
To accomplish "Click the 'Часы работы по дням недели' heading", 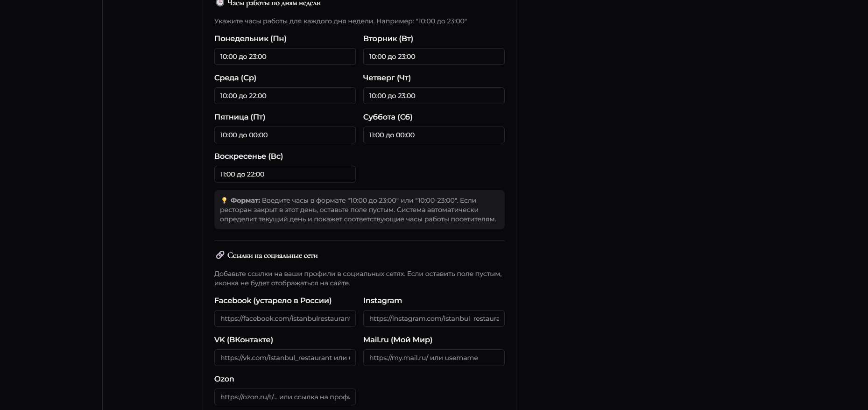I will point(274,3).
